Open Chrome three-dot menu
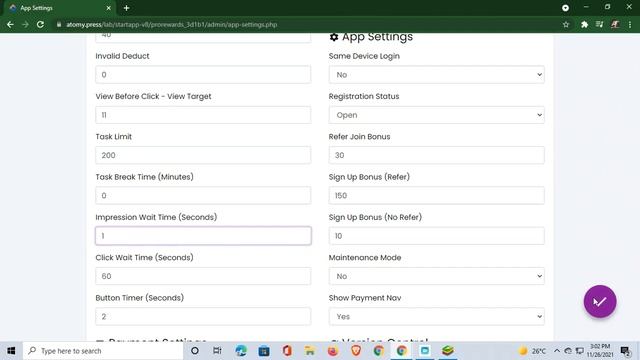The image size is (640, 360). [x=630, y=24]
